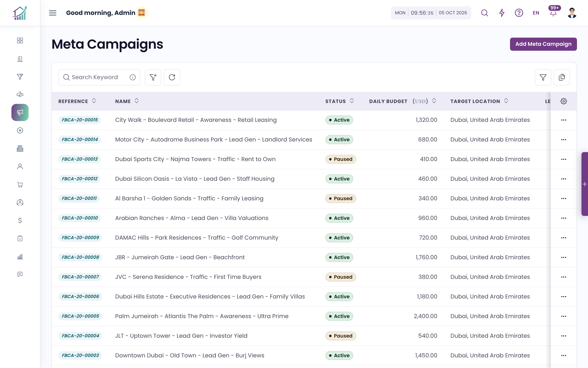Image resolution: width=588 pixels, height=368 pixels.
Task: Click the home logo icon
Action: [x=20, y=13]
